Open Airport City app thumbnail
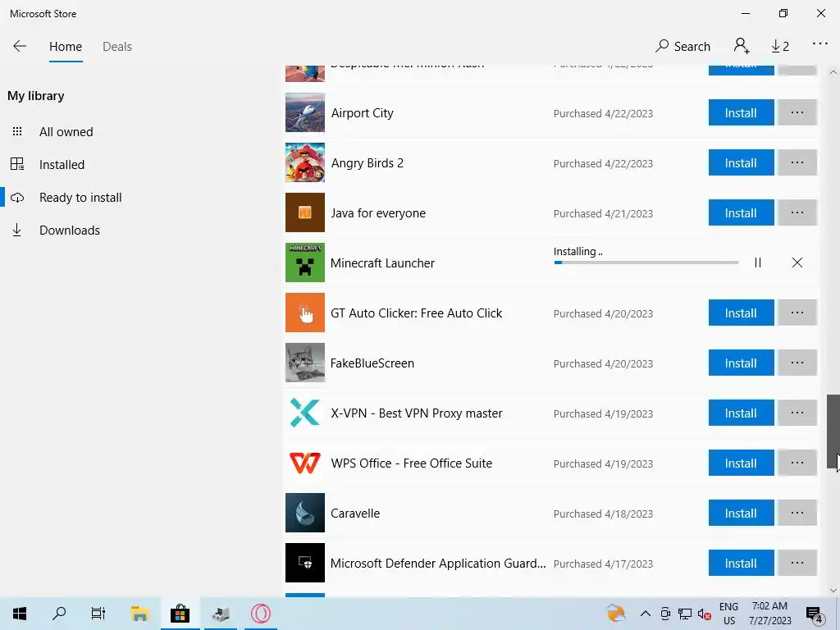840x630 pixels. pos(305,112)
